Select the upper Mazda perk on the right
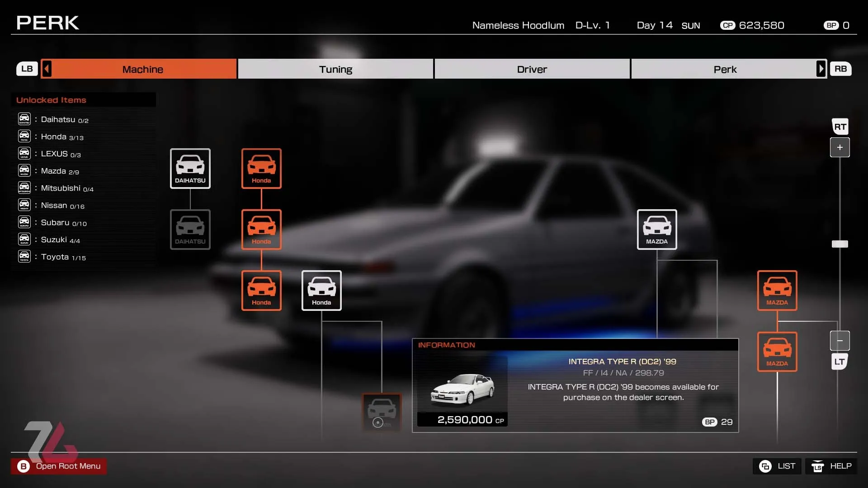 tap(777, 290)
